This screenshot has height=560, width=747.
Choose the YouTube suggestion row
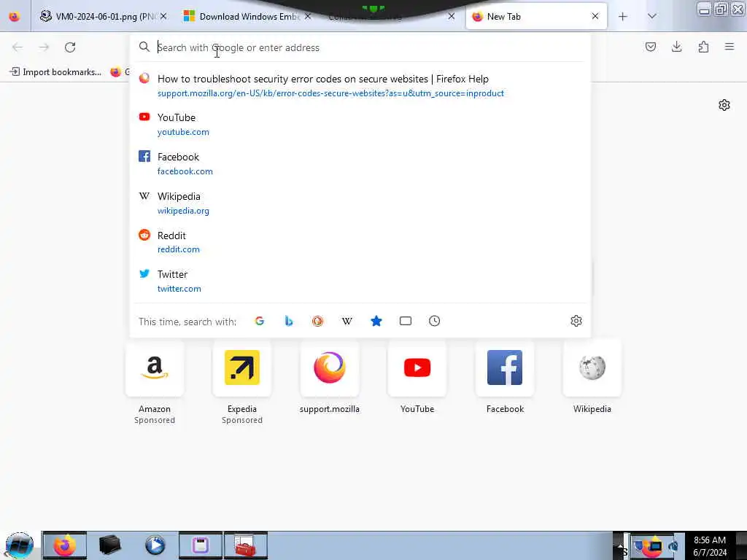coord(360,124)
